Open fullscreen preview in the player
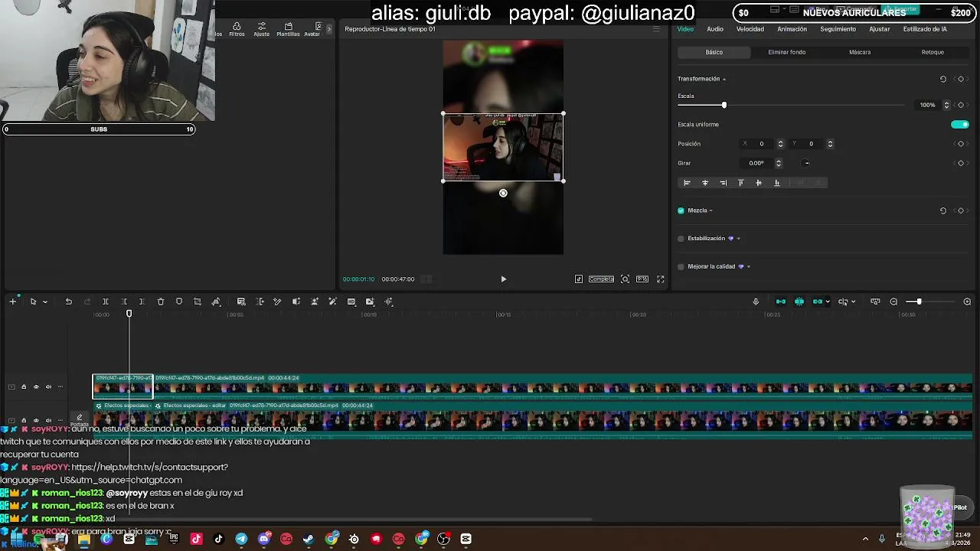Screen dimensions: 980x551 coord(661,279)
